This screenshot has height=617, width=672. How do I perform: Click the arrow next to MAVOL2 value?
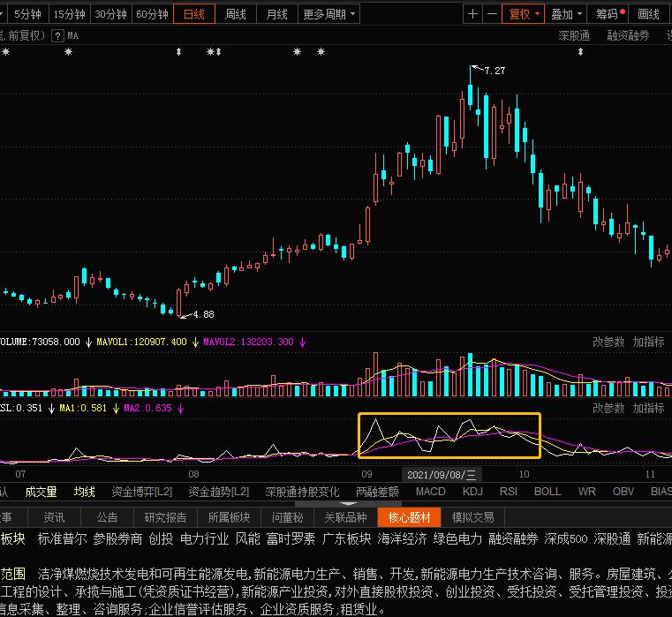[x=303, y=342]
